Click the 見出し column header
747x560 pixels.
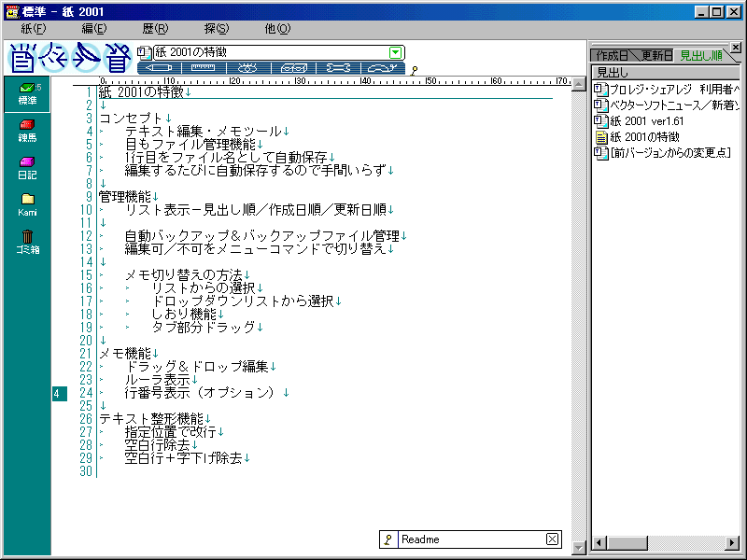pos(665,73)
